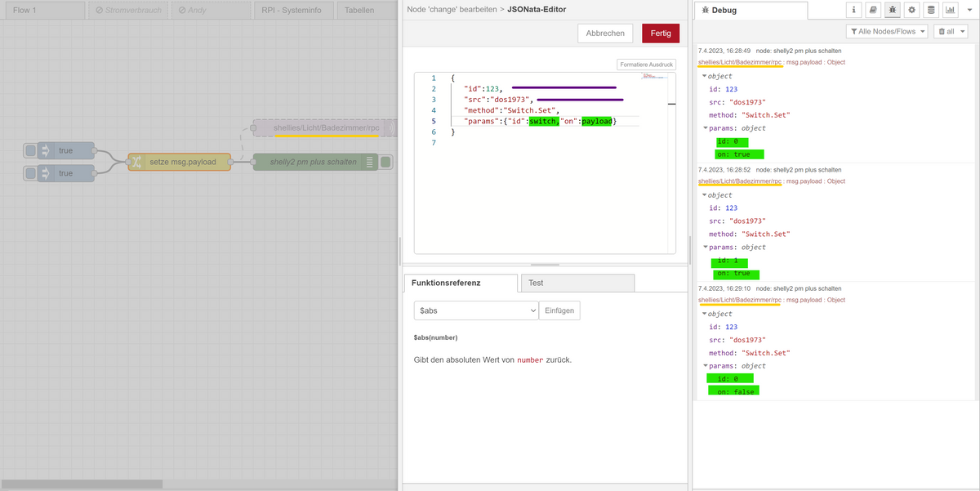The width and height of the screenshot is (980, 491).
Task: Open the clear 'all' messages dropdown
Action: tap(949, 31)
